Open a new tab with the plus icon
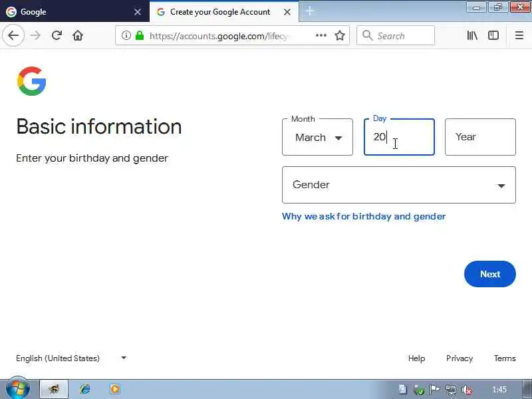532x399 pixels. [x=310, y=11]
